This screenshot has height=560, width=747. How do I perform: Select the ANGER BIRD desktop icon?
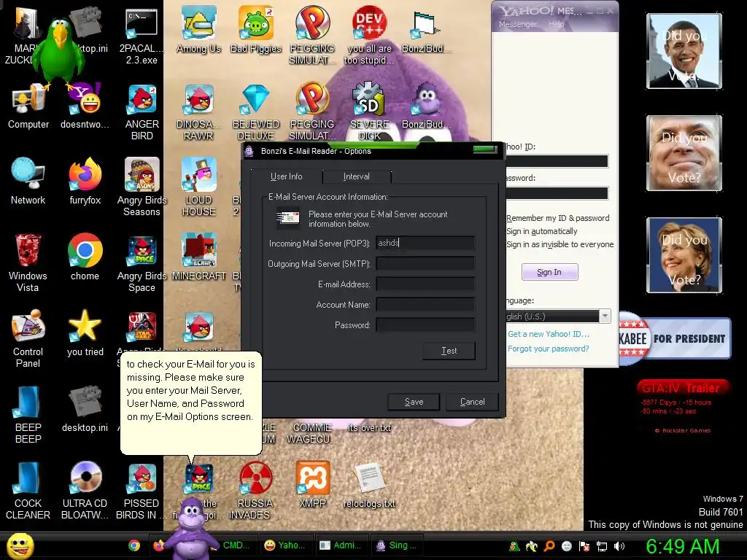[x=142, y=112]
